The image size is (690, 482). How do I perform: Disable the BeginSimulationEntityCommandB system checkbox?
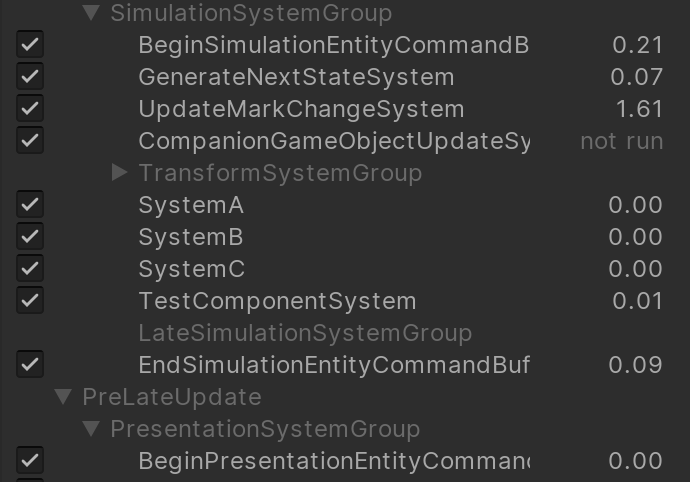point(30,44)
